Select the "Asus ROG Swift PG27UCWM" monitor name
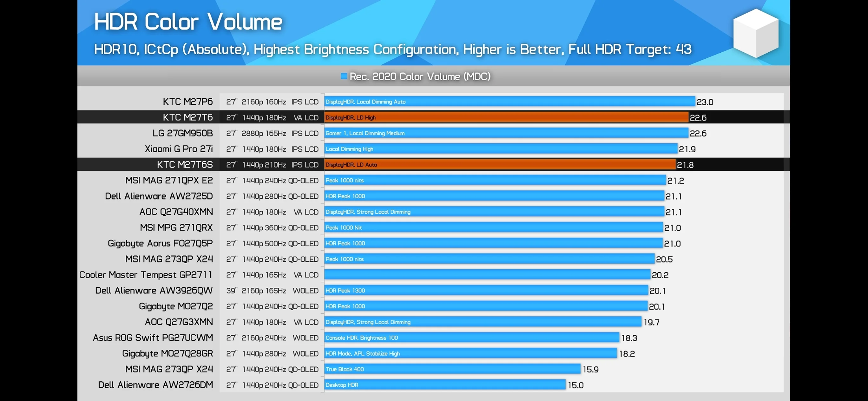The image size is (868, 401). 153,338
